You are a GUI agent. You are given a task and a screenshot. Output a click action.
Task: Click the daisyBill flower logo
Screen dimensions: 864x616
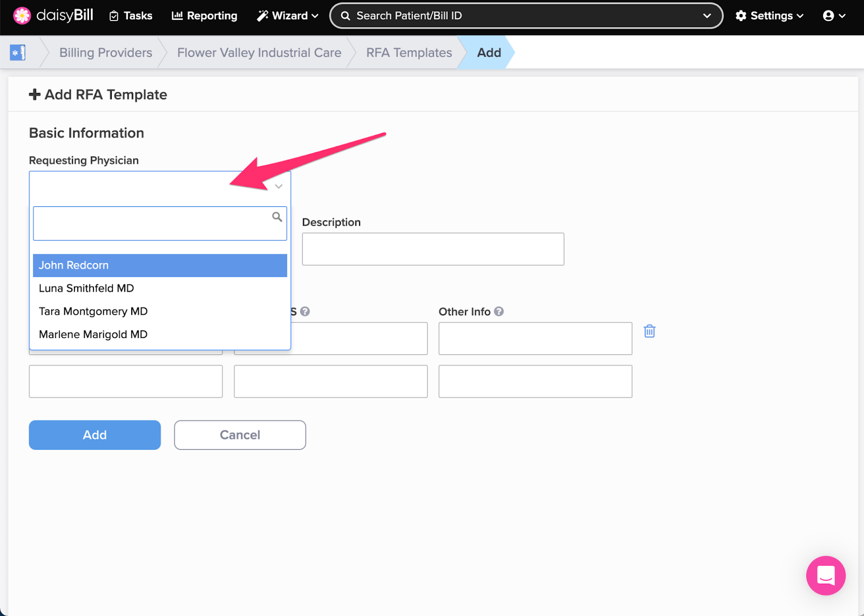22,16
